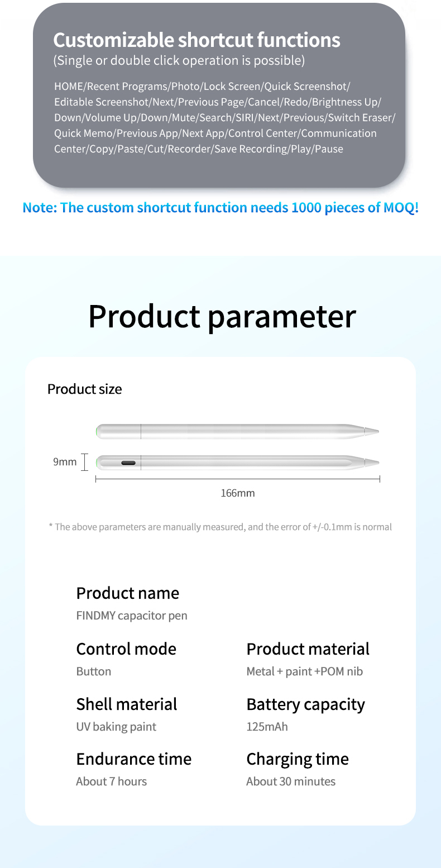Screen dimensions: 441x868
Task: Click the "Control mode" heading
Action: click(x=126, y=649)
